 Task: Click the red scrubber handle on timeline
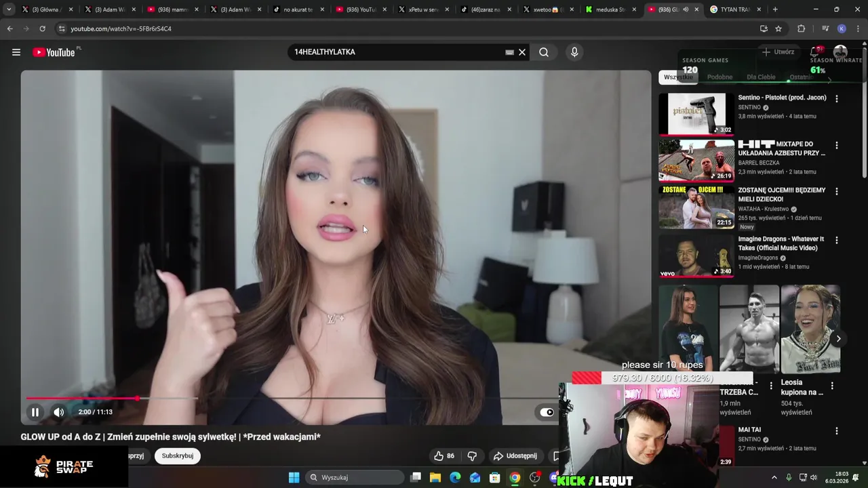click(138, 399)
